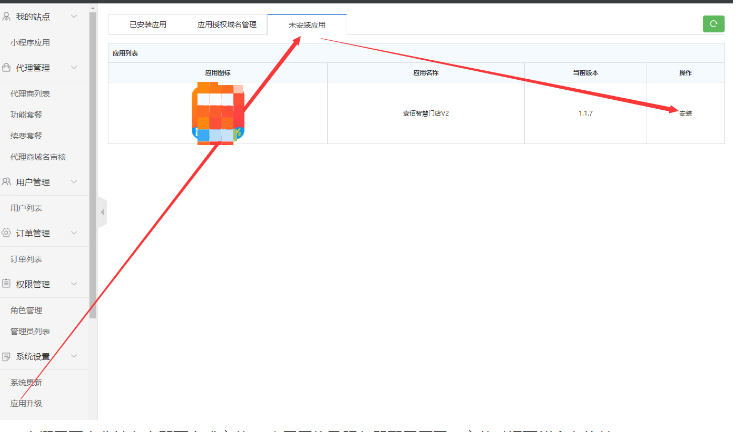This screenshot has height=432, width=755.
Task: Click the 应用列表 panel heading
Action: pyautogui.click(x=125, y=53)
